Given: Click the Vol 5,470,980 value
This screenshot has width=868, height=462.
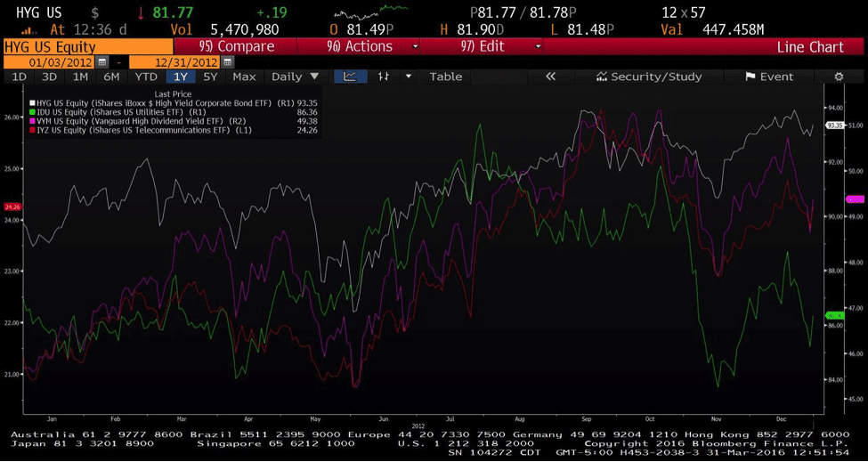Looking at the screenshot, I should (245, 30).
